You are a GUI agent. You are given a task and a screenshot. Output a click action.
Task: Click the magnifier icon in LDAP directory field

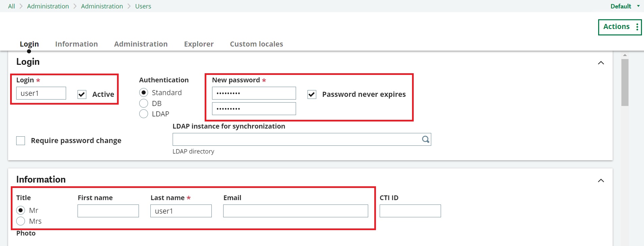pyautogui.click(x=425, y=139)
